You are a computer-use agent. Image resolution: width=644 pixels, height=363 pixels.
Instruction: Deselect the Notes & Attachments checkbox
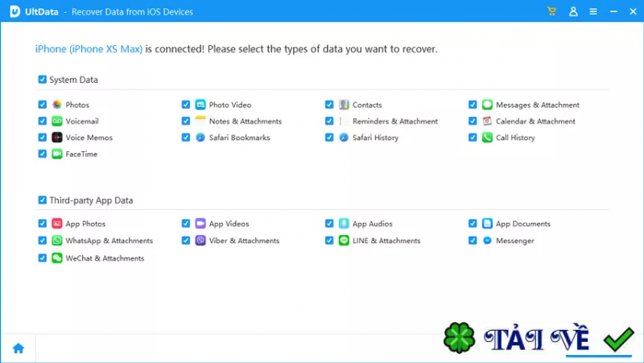(x=186, y=122)
